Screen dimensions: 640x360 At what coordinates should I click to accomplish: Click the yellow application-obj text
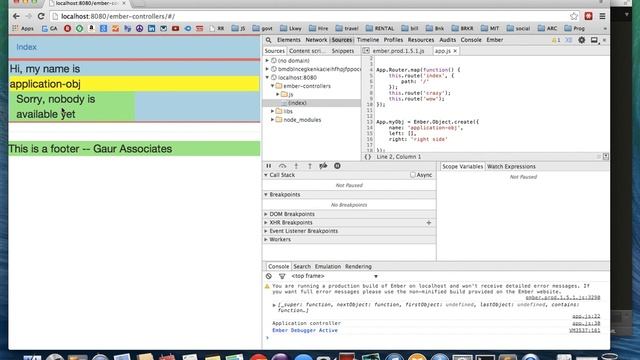coord(45,84)
